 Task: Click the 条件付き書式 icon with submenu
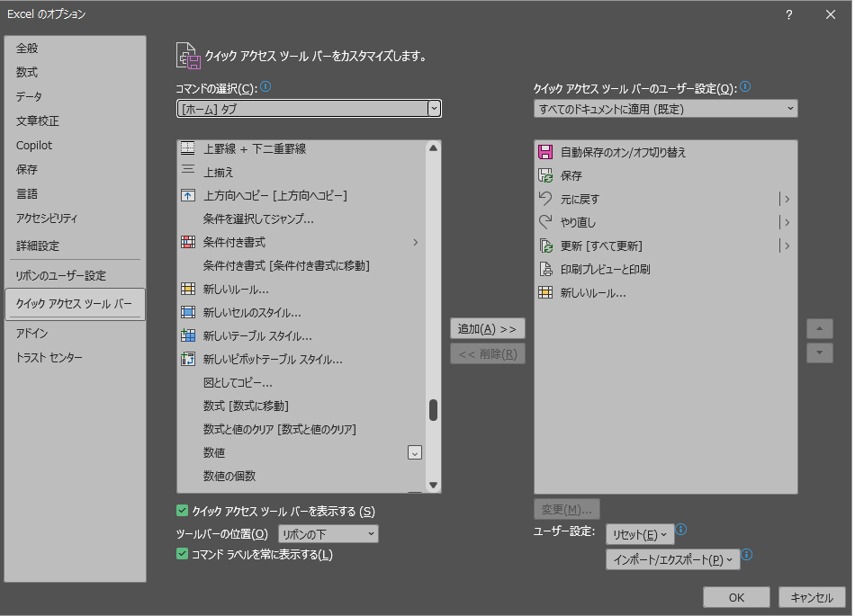[187, 242]
